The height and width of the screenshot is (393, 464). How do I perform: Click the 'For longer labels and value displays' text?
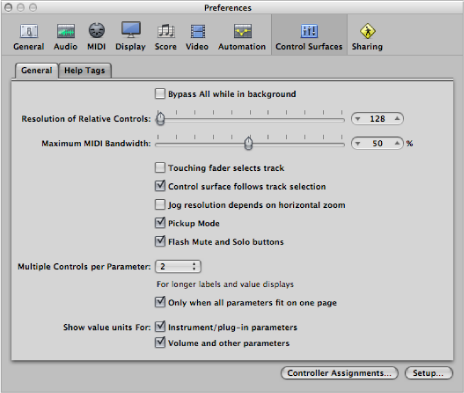225,284
